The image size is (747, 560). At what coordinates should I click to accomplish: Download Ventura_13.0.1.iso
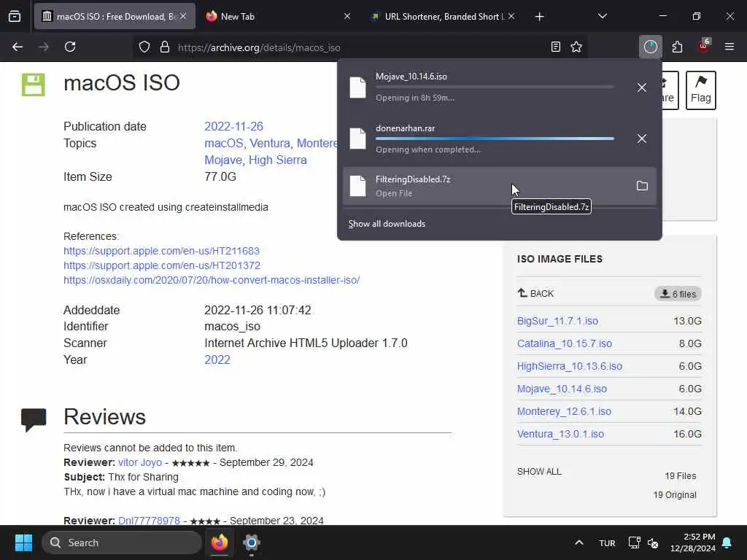(560, 434)
